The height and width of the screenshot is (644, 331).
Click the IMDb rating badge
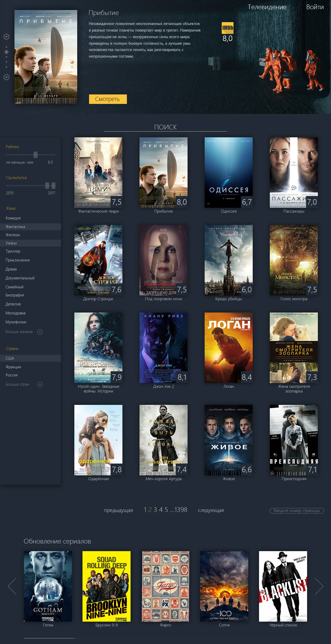(x=227, y=28)
